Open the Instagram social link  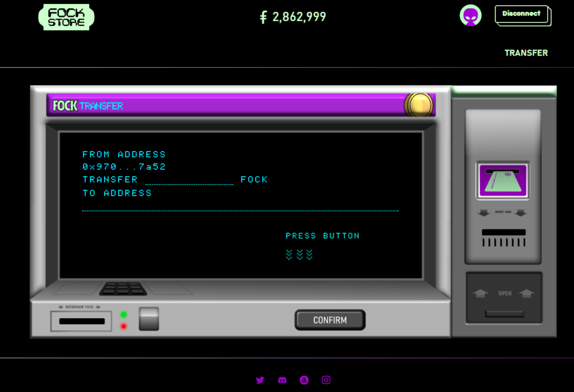tap(326, 380)
